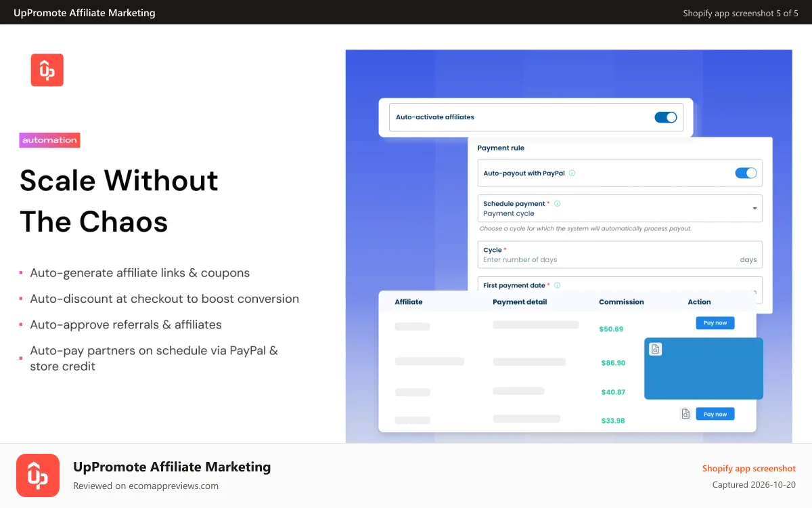Viewport: 812px width, 508px height.
Task: Click the Cycle number of days field
Action: (x=620, y=255)
